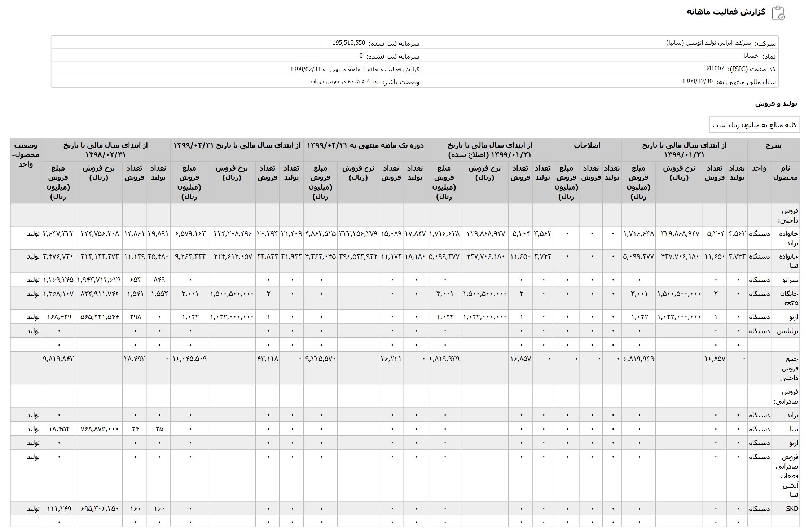
Task: Select the page title گزارش فعالیت ماهانه
Action: point(726,12)
